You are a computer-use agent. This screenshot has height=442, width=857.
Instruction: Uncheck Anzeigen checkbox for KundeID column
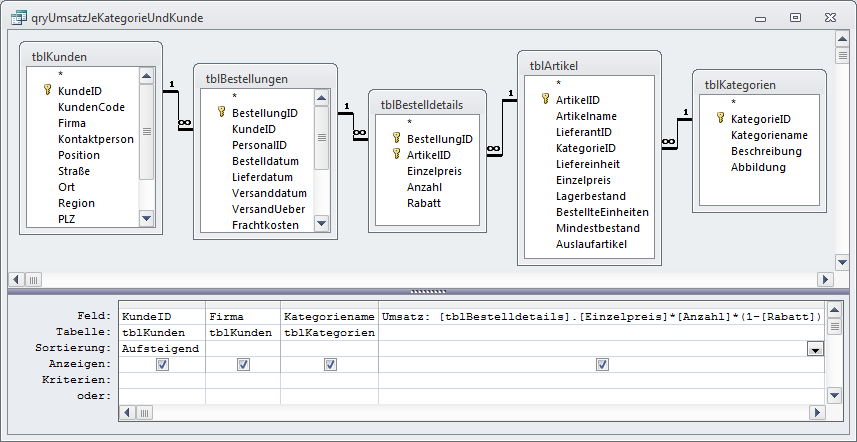coord(162,365)
